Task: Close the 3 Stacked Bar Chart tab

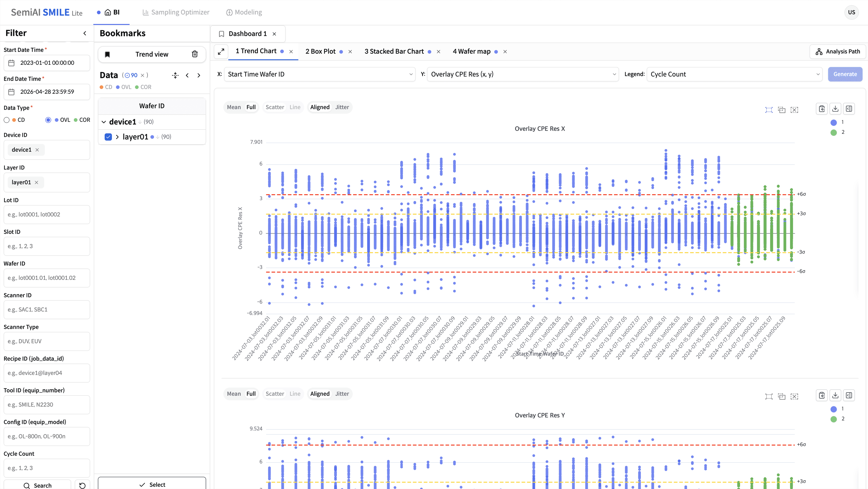Action: (x=438, y=52)
